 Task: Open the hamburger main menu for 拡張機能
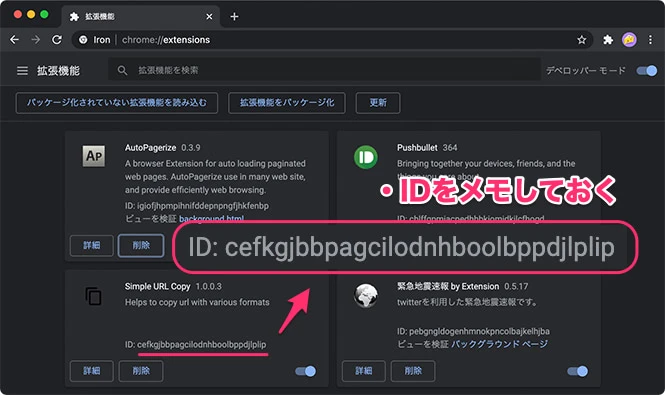(22, 70)
